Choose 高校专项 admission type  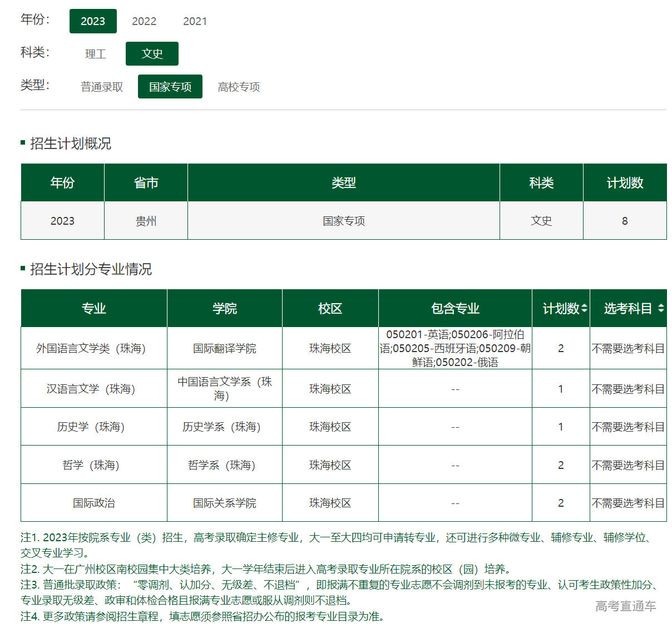[239, 87]
